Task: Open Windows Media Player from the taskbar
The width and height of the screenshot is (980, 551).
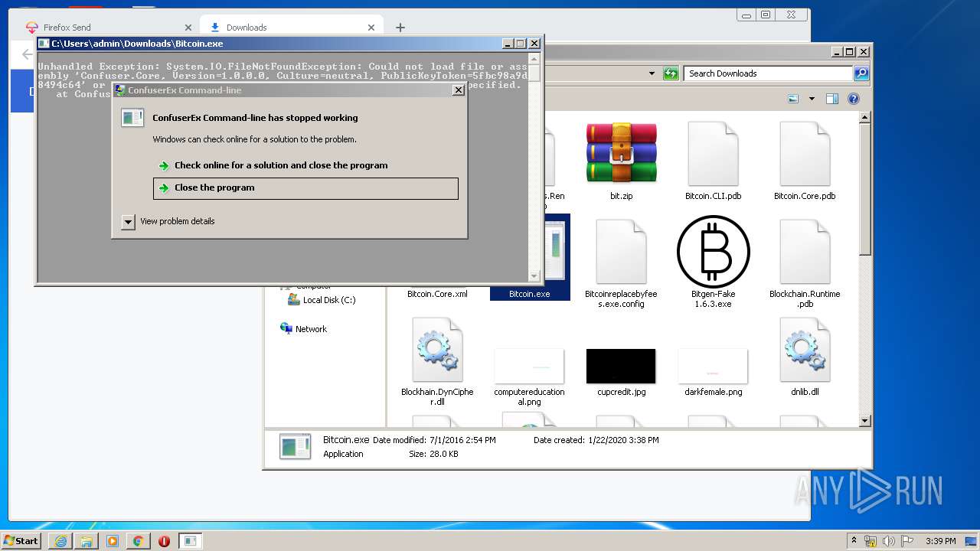Action: coord(113,541)
